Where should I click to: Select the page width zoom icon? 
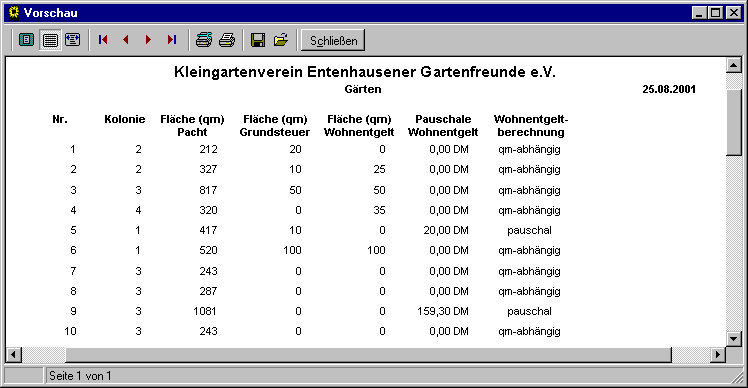[50, 40]
